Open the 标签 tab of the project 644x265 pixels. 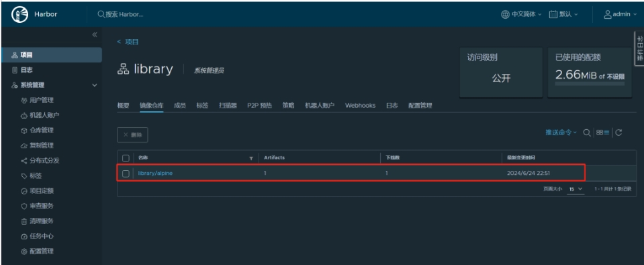pos(203,106)
